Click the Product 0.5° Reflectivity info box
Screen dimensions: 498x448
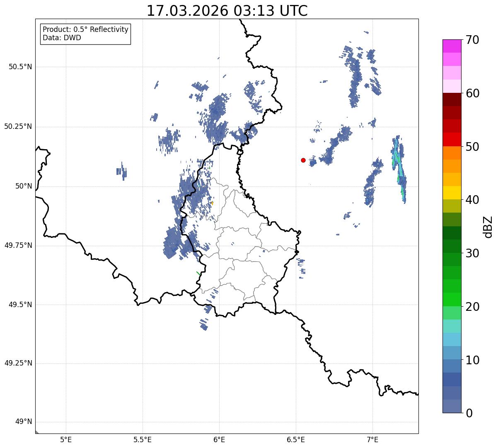pyautogui.click(x=85, y=34)
